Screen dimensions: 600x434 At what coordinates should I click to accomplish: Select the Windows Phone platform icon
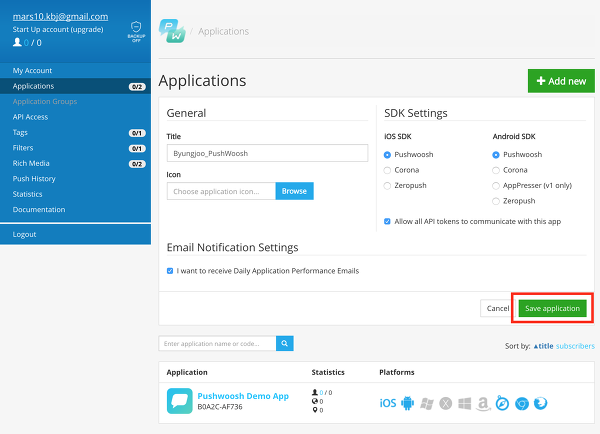(x=427, y=403)
